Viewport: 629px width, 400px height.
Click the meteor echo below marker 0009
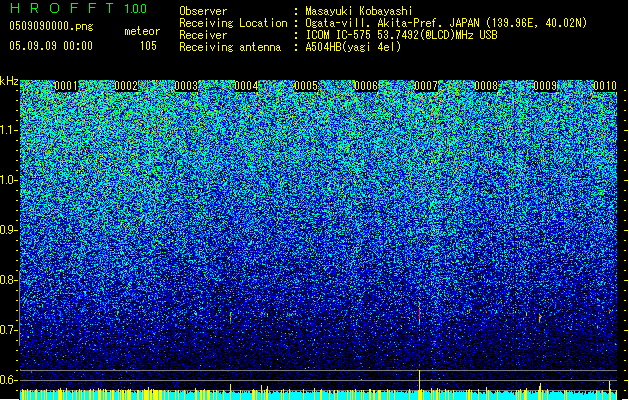(540, 318)
